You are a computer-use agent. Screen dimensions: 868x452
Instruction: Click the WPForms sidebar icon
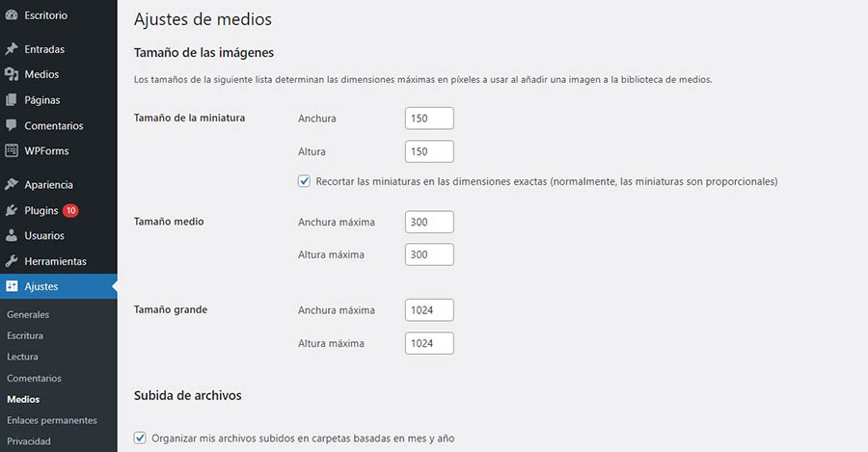(12, 150)
